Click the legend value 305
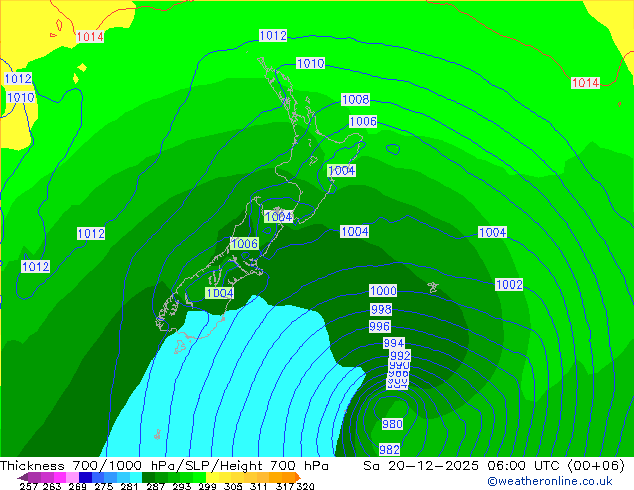 [x=233, y=486]
